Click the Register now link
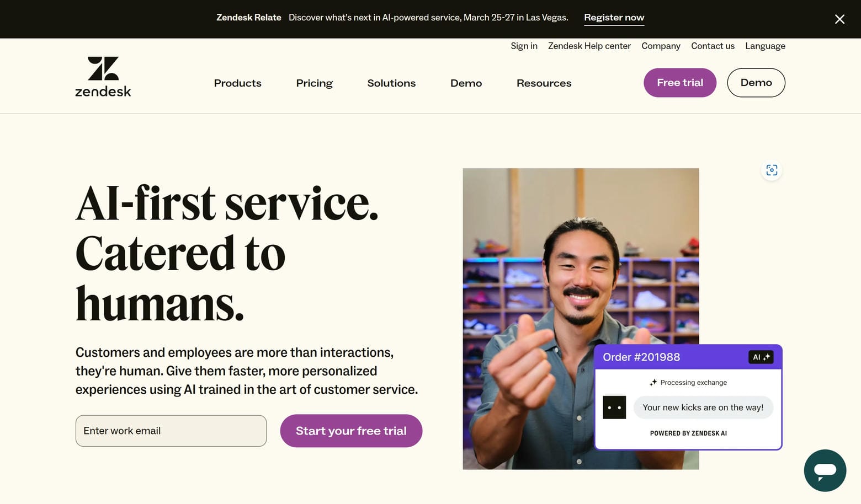This screenshot has width=861, height=504. (x=614, y=18)
